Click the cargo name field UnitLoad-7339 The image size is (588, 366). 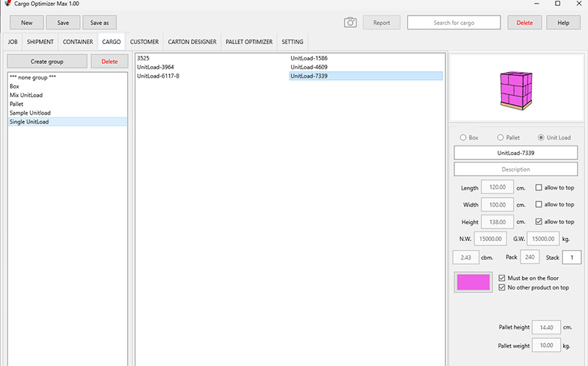pos(516,153)
